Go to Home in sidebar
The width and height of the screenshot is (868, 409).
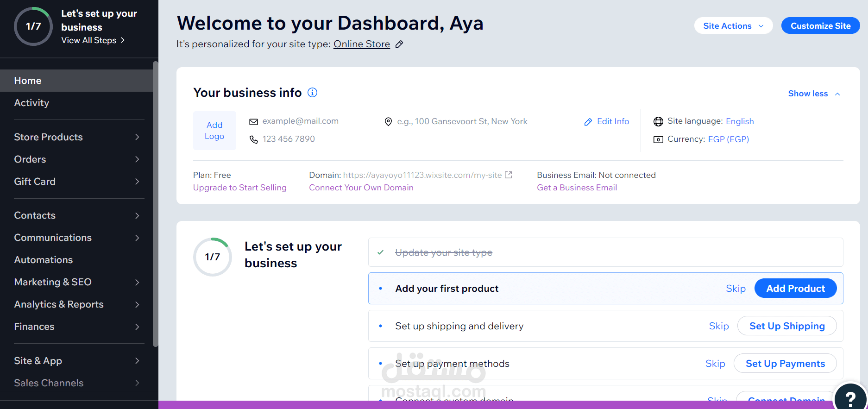tap(76, 81)
